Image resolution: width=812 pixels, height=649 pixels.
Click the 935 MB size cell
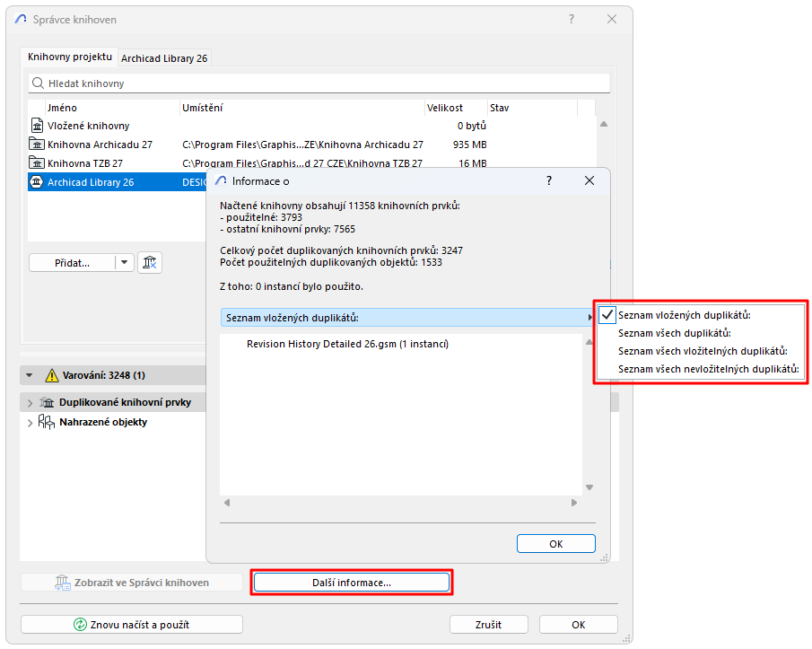click(469, 145)
